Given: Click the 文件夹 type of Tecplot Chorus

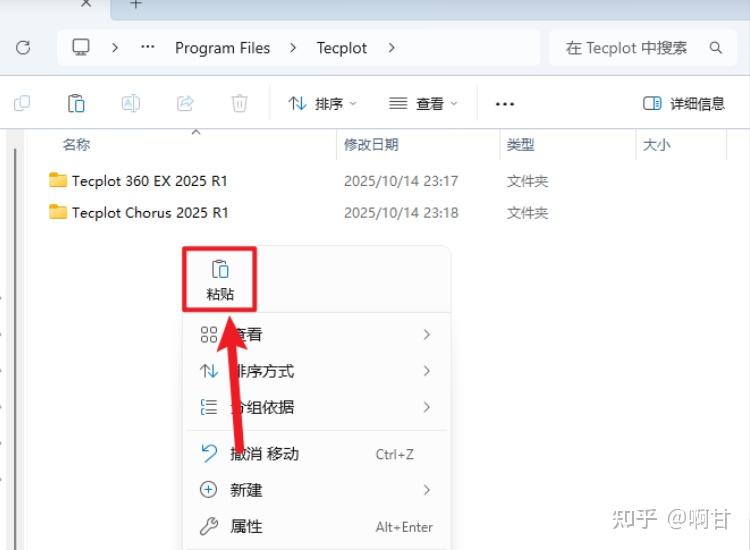Looking at the screenshot, I should [x=527, y=213].
